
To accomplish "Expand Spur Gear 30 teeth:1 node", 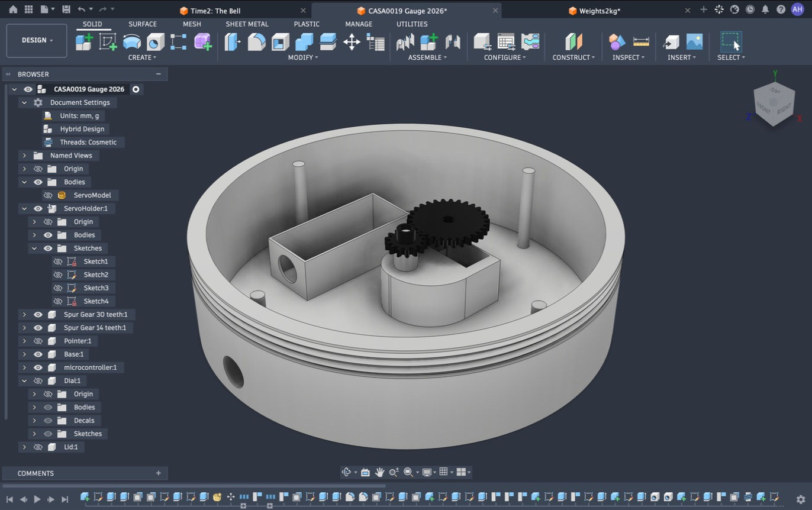I will pos(24,314).
